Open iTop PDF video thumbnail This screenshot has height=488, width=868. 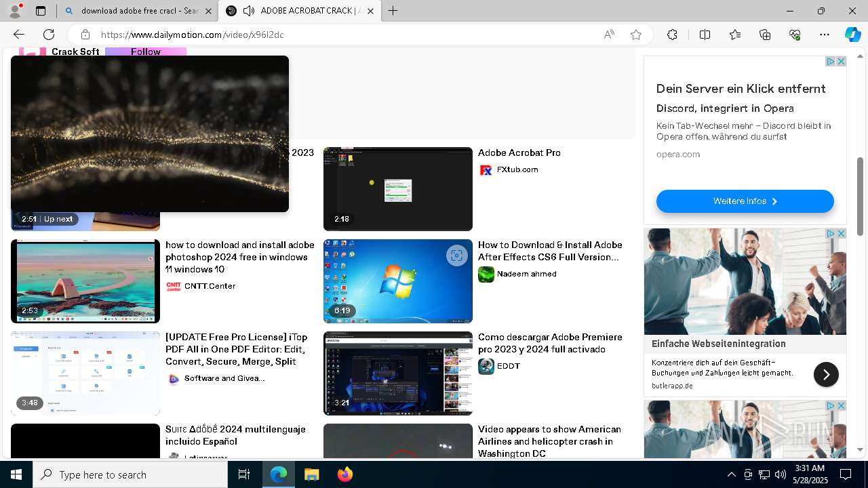(x=85, y=373)
